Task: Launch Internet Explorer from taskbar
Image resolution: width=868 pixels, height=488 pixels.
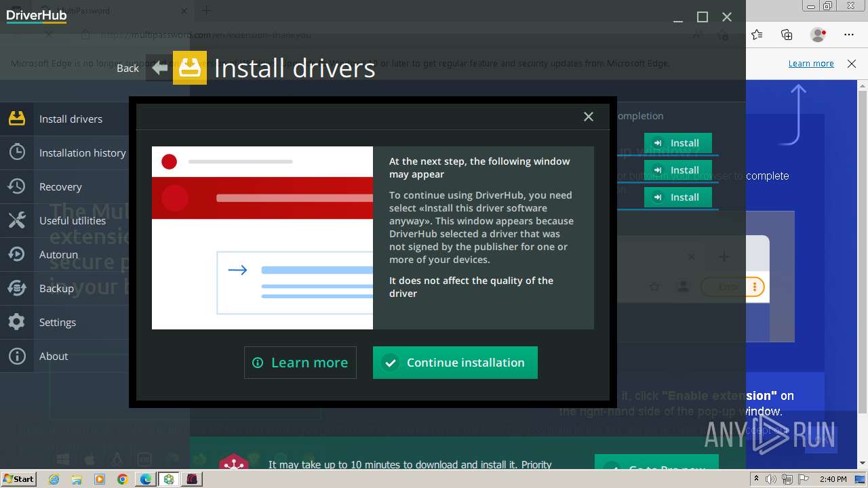Action: [54, 479]
